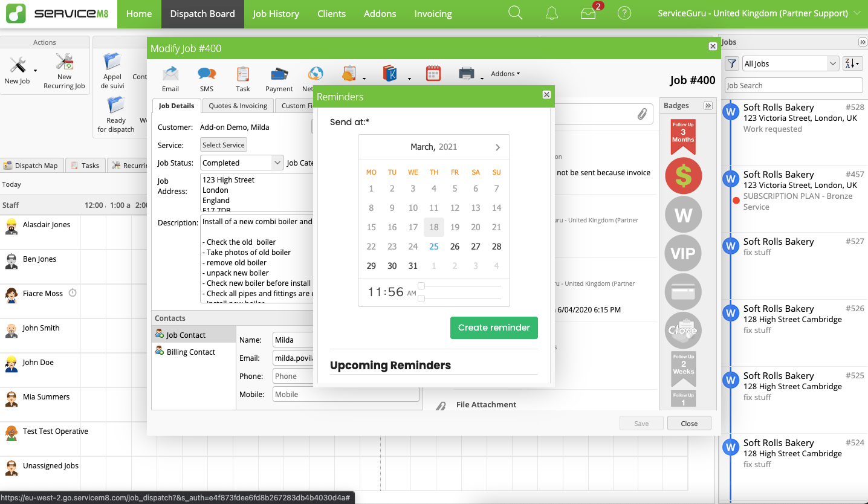
Task: Click the printer icon in job toolbar
Action: (467, 74)
